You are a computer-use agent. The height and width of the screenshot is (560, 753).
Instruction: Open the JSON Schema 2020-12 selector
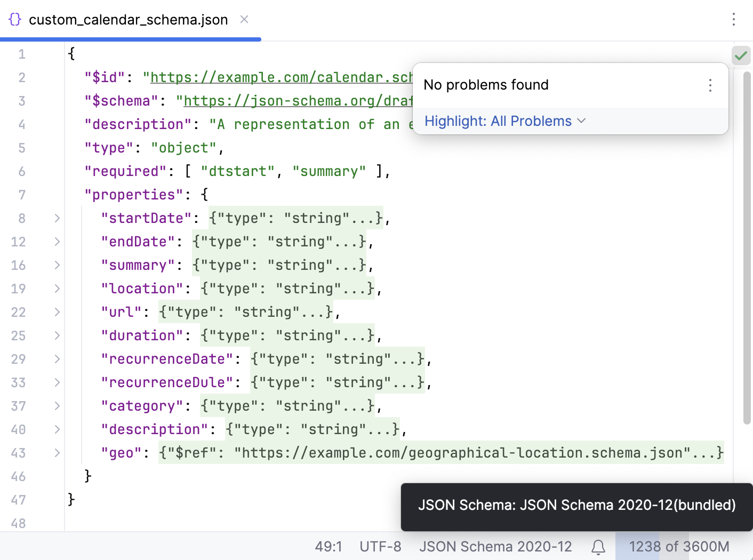tap(496, 546)
